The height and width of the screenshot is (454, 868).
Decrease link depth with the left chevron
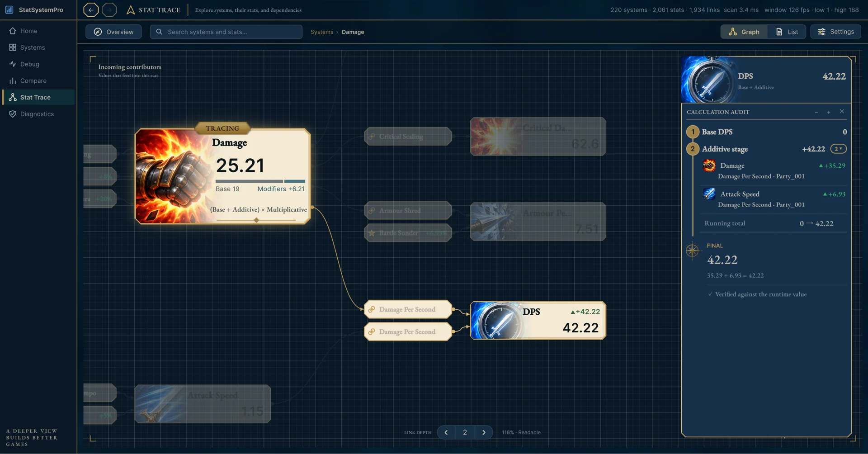pos(446,432)
